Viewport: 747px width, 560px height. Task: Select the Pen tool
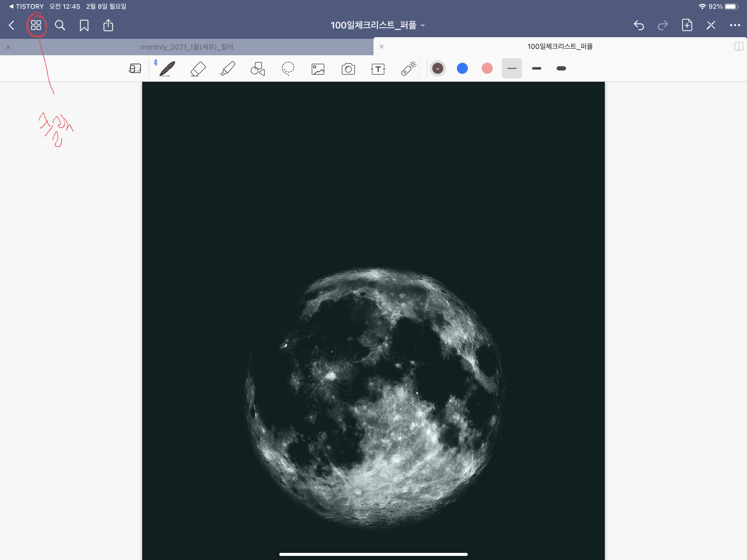pos(167,69)
